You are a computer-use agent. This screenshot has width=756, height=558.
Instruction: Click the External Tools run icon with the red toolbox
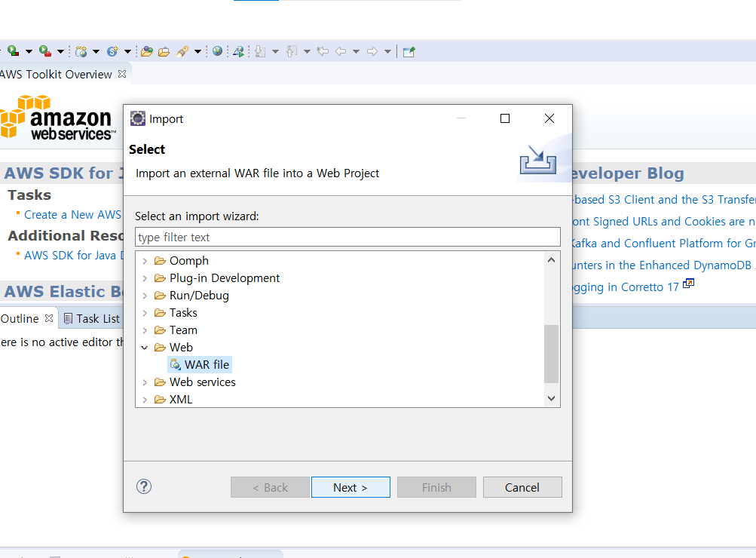[45, 51]
